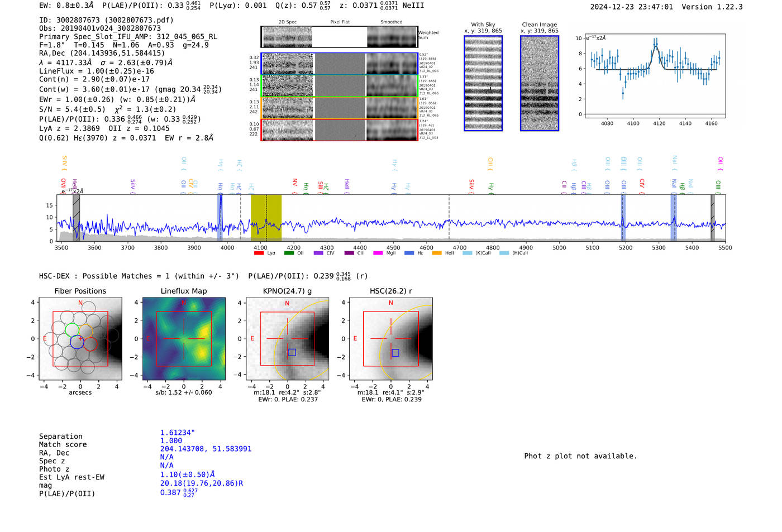Select the (K)CaII legend swatch
Viewport: 782px width, 532px height.
point(468,253)
